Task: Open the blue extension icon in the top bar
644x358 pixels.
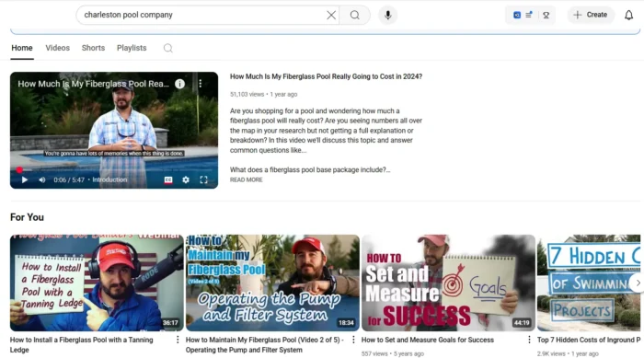Action: [517, 16]
